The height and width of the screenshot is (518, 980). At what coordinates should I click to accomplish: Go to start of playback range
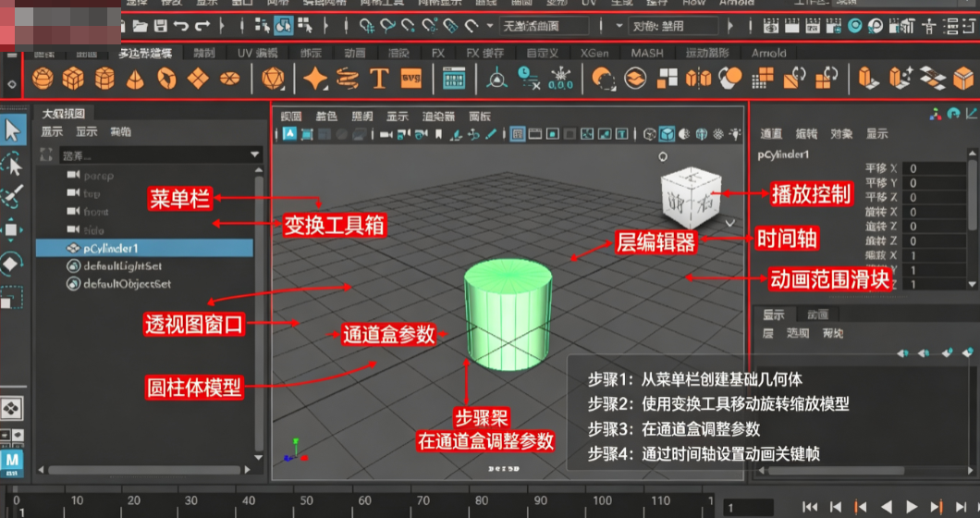(810, 506)
